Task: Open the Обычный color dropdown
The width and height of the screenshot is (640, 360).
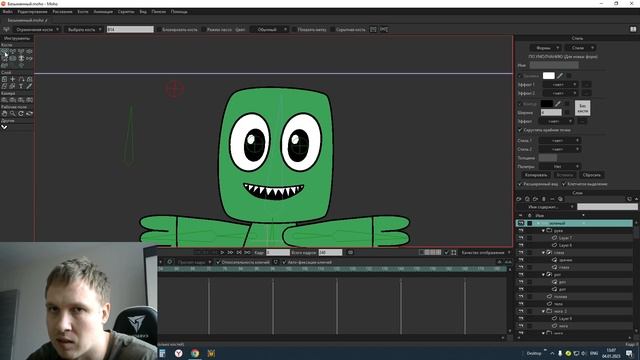Action: coord(269,29)
